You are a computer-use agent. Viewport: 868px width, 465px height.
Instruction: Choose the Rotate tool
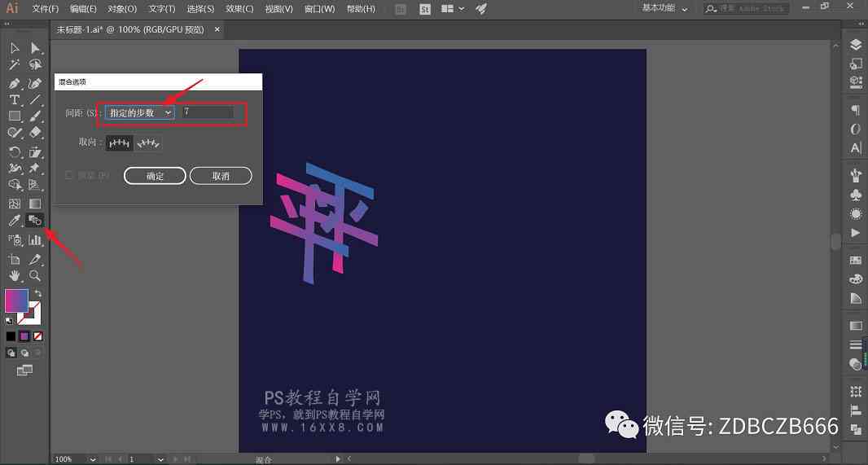click(15, 151)
